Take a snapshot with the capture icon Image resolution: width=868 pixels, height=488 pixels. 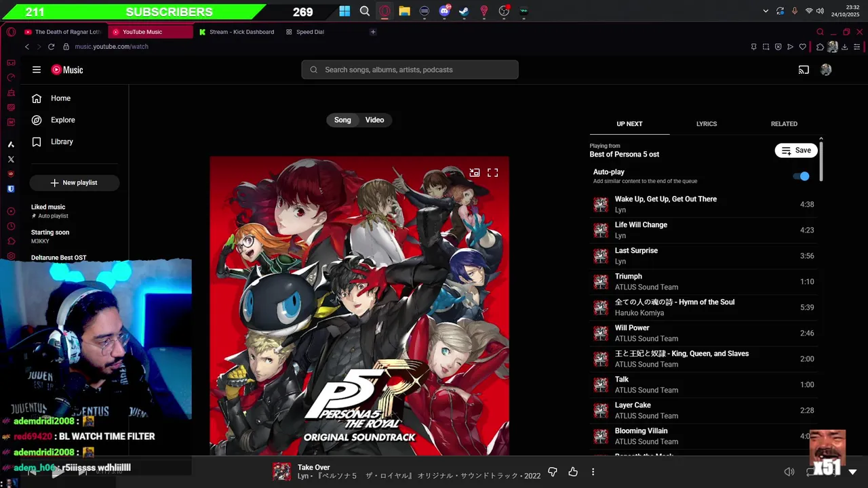click(x=766, y=47)
